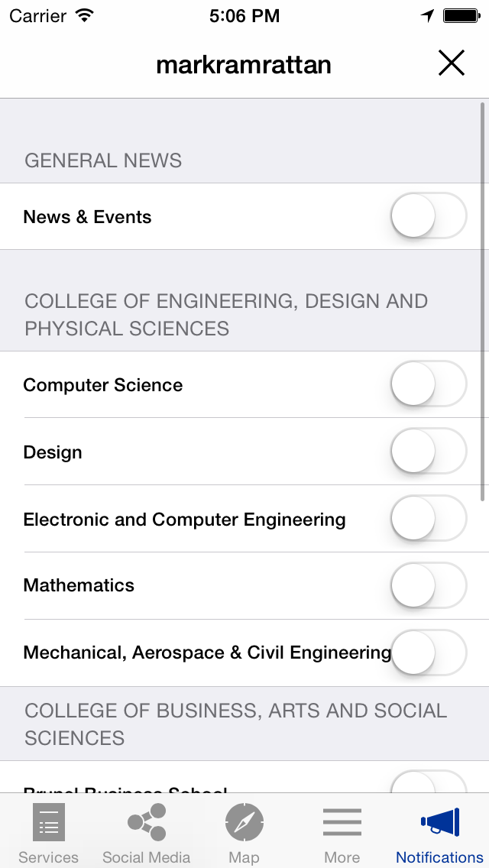Select the Notifications megaphone icon
The width and height of the screenshot is (489, 868).
pyautogui.click(x=440, y=822)
